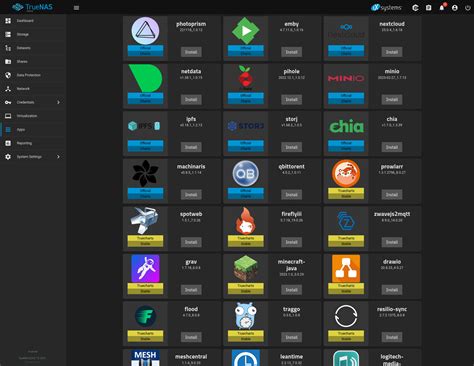The height and width of the screenshot is (366, 474).
Task: Click the TrueNAS logo
Action: [x=32, y=7]
